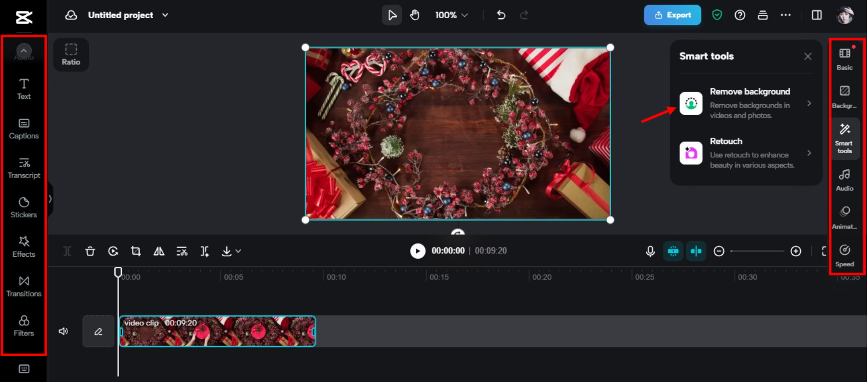868x382 pixels.
Task: Delete the selected clip with the trash icon
Action: pyautogui.click(x=90, y=251)
